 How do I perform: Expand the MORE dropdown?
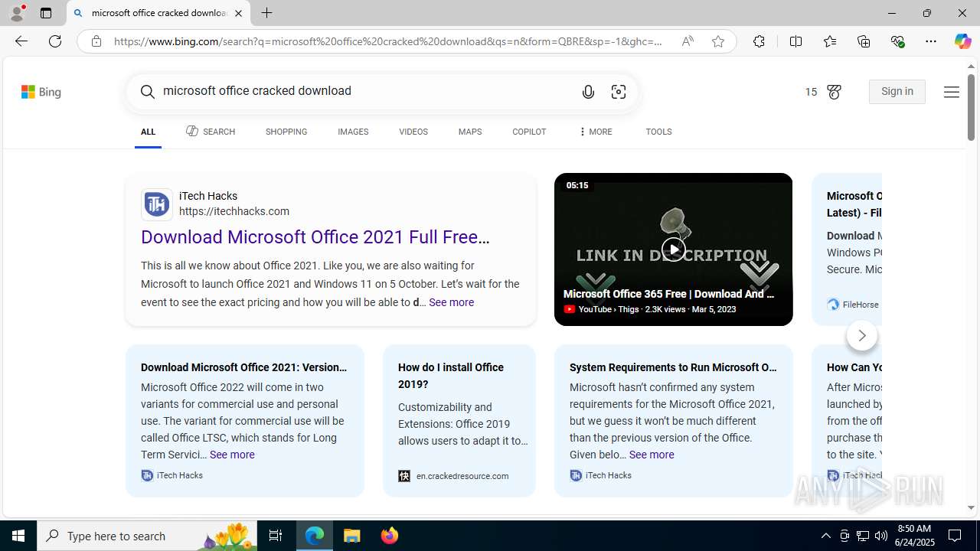coord(595,132)
